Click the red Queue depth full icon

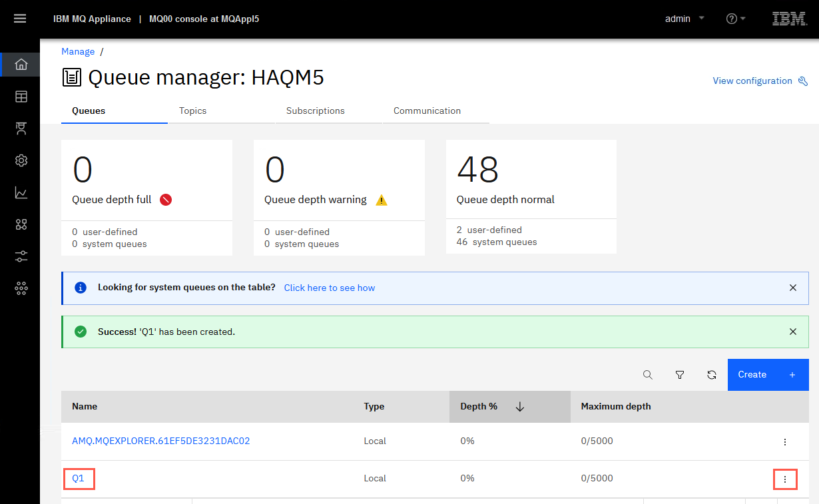pos(166,200)
